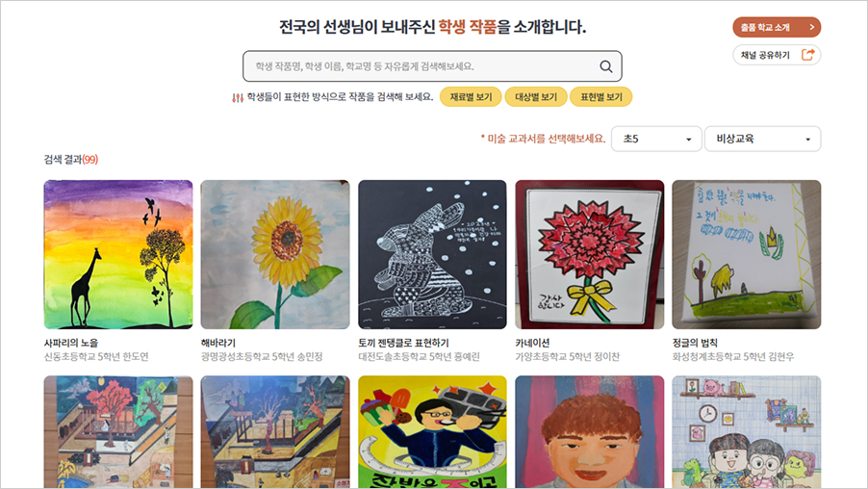Click the 출품 학교 소개 button

777,27
